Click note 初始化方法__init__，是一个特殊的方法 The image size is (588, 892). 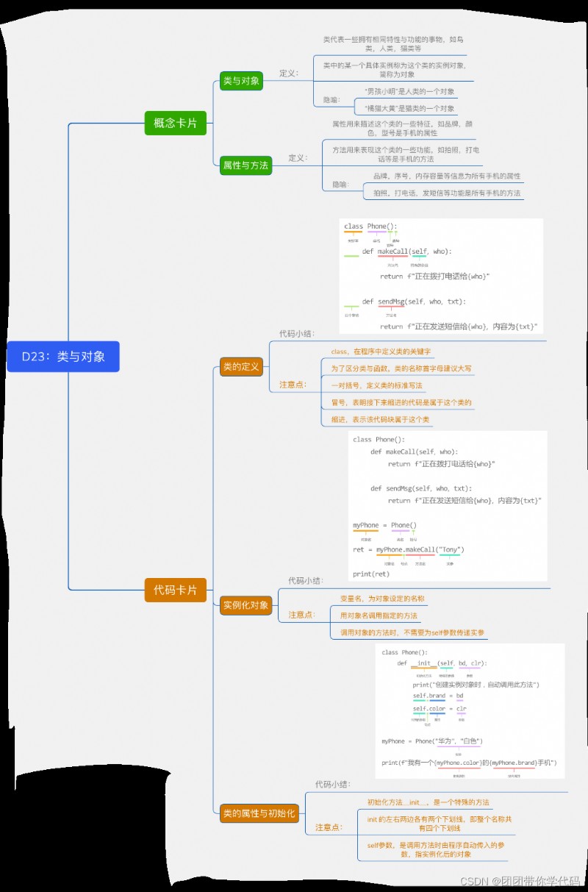pyautogui.click(x=429, y=802)
